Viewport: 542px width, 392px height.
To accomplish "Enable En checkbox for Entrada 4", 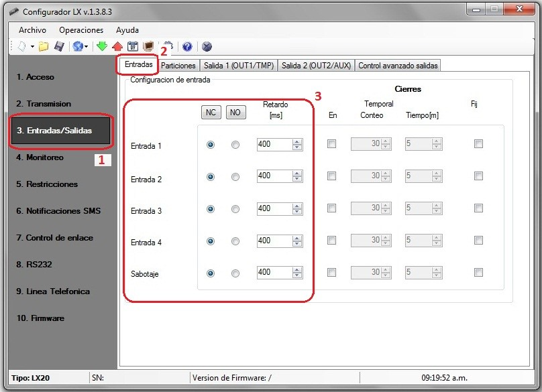I will [331, 240].
